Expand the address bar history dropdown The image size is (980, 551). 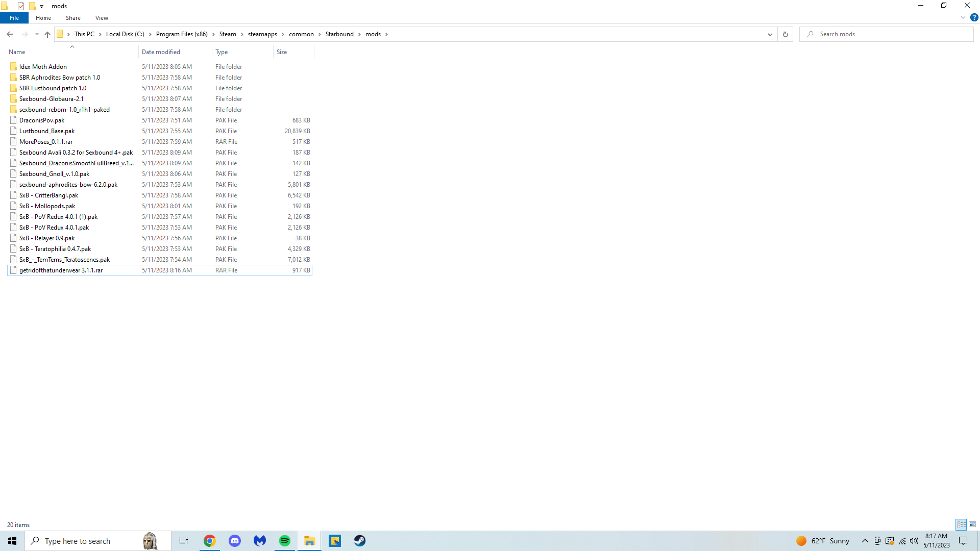tap(770, 34)
